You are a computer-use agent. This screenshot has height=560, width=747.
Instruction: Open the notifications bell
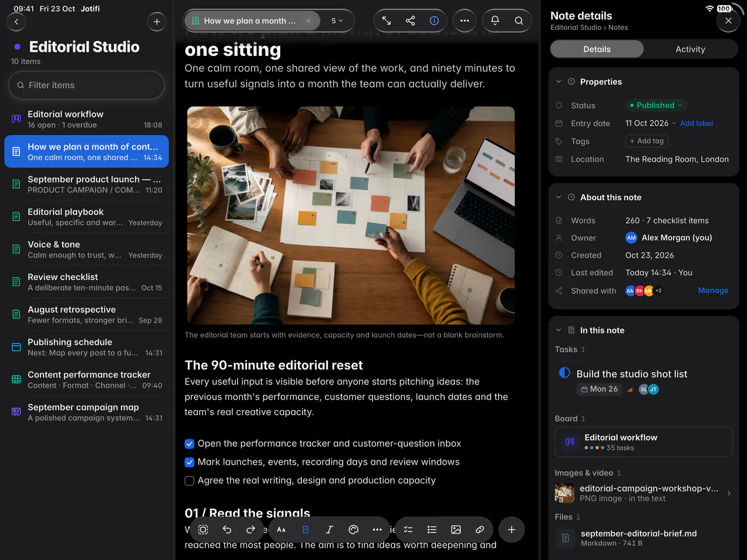495,21
